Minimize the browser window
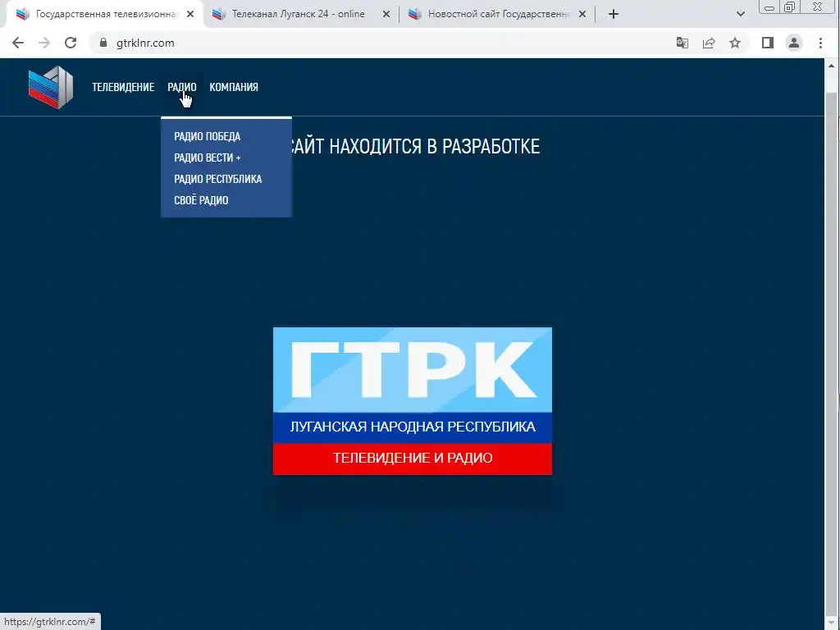Image resolution: width=840 pixels, height=630 pixels. click(769, 7)
